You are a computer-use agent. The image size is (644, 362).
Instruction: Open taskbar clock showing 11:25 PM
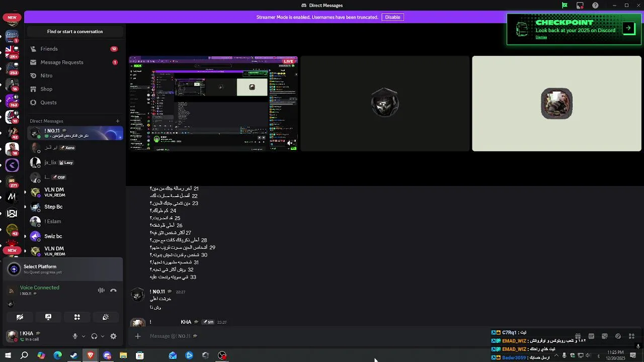616,355
